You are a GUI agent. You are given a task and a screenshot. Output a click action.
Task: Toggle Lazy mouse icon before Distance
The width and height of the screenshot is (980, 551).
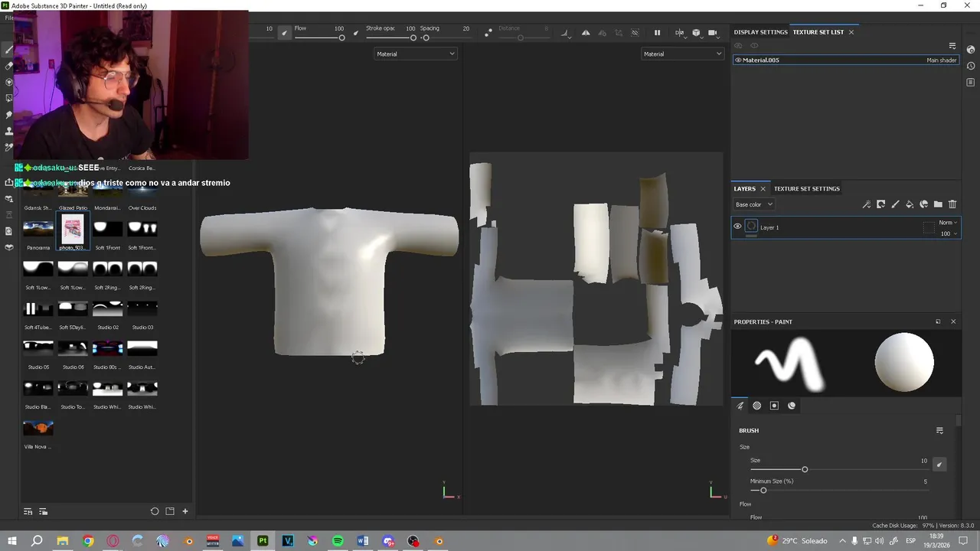click(x=488, y=33)
